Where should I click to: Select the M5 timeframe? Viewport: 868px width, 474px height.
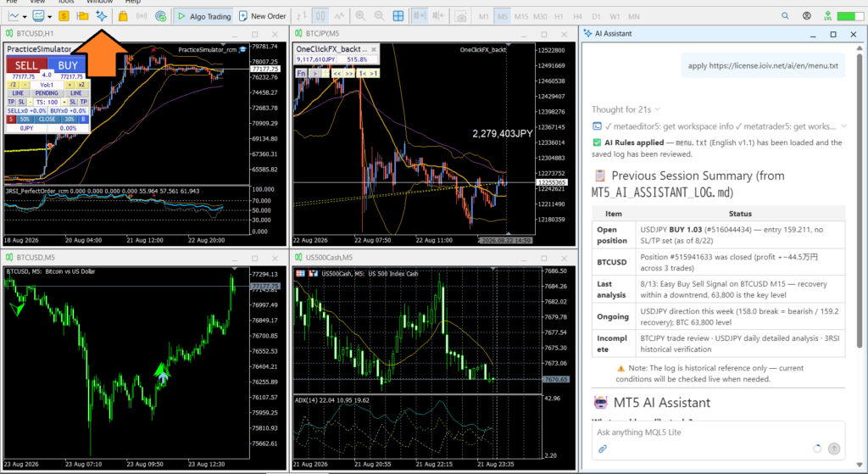click(x=502, y=17)
